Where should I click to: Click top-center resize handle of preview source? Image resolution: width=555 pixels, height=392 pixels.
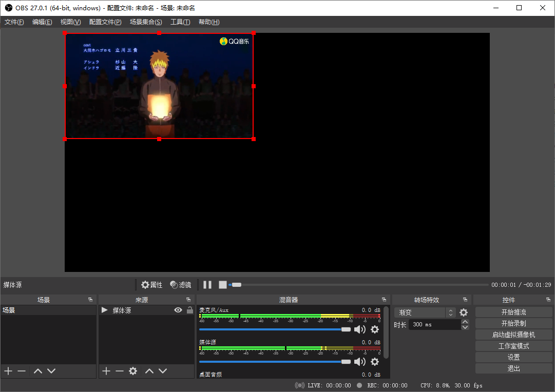pyautogui.click(x=159, y=33)
